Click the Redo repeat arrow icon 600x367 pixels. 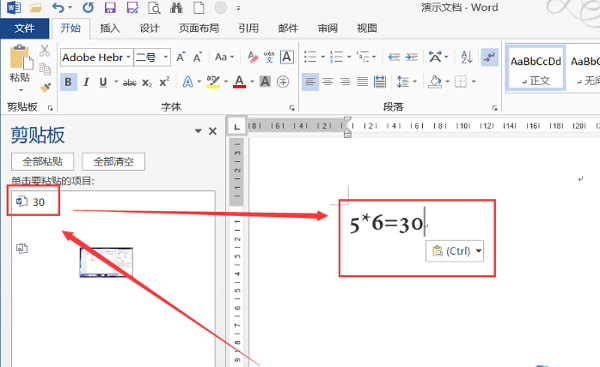(x=88, y=7)
